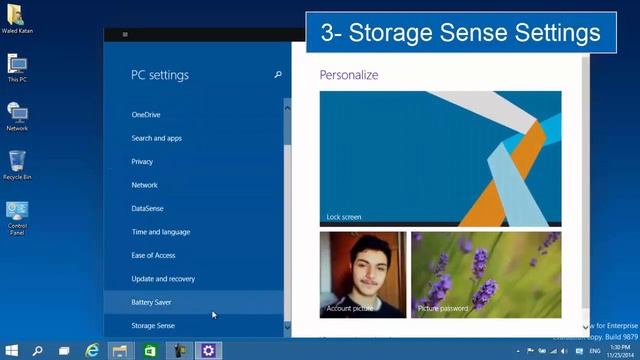This screenshot has height=360, width=640.
Task: Click the taskbar Search icon
Action: (38, 351)
